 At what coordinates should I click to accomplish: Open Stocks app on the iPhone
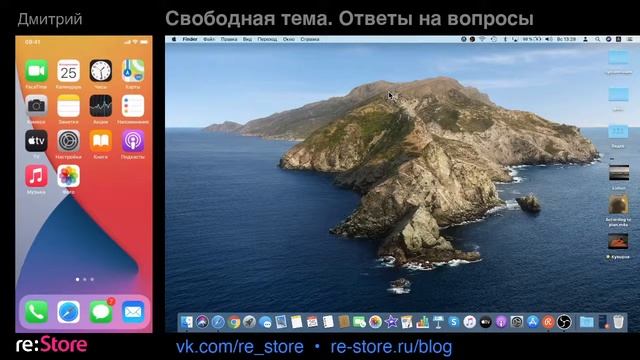tap(101, 106)
